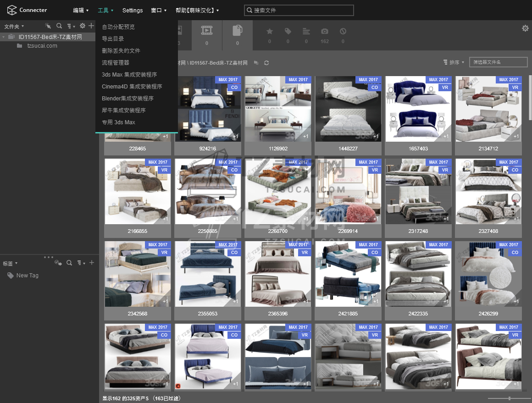
Task: Click the banned/excluded filter icon
Action: click(x=343, y=32)
